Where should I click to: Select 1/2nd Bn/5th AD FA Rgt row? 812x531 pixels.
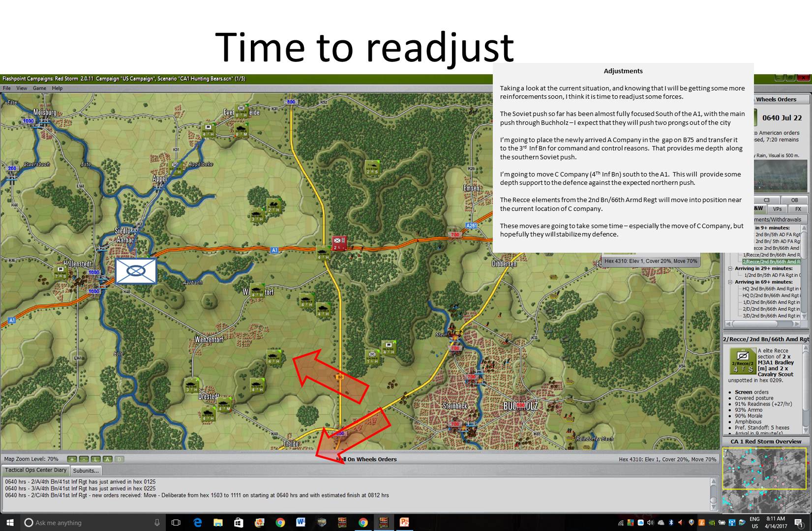click(772, 275)
